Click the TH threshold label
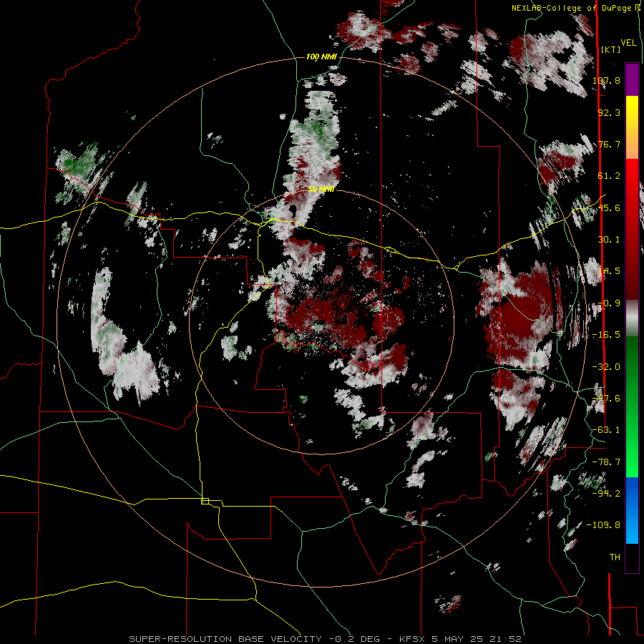 (615, 557)
